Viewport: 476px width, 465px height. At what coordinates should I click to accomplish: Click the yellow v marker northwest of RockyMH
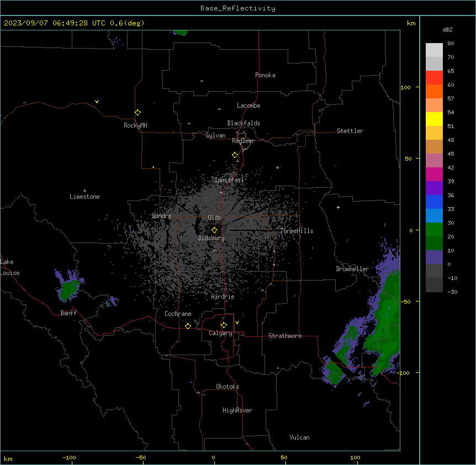tap(97, 102)
